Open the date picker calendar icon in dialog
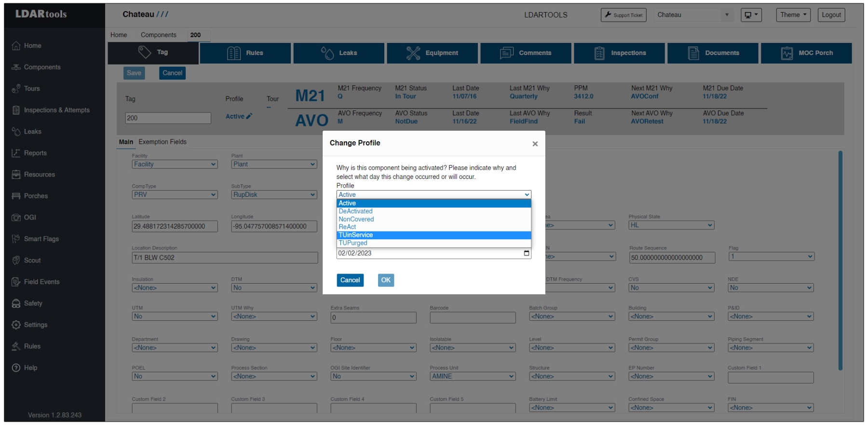 click(x=526, y=253)
